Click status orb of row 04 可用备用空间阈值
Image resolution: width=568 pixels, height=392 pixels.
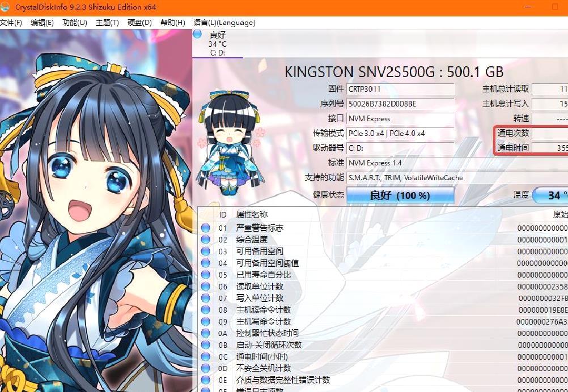click(x=205, y=263)
